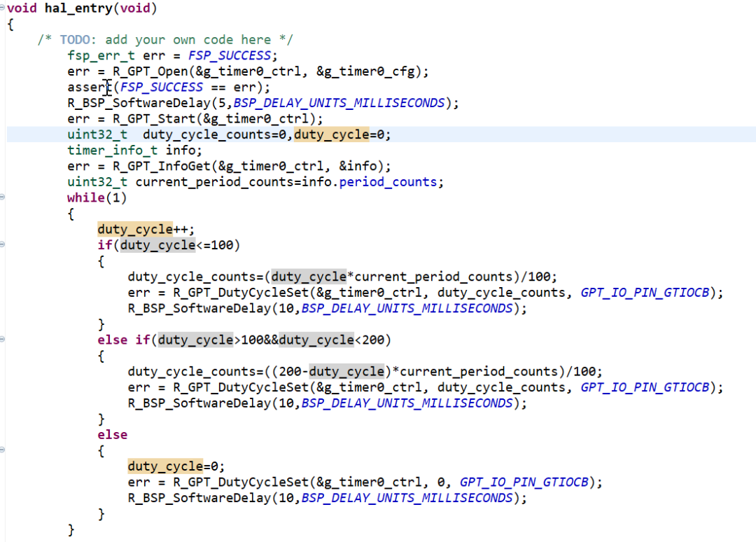Collapse the while(1) loop fold marker
The height and width of the screenshot is (542, 756).
(x=3, y=197)
